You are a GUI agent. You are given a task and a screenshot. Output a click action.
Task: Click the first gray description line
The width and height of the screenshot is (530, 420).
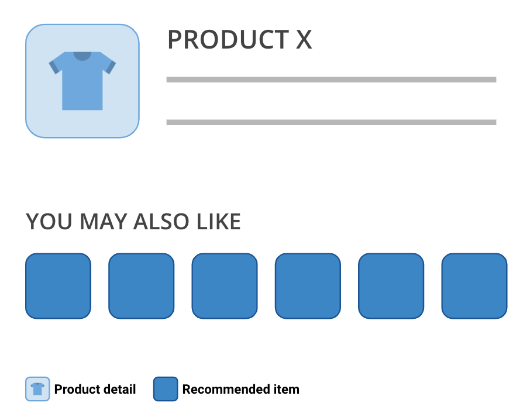pos(331,80)
